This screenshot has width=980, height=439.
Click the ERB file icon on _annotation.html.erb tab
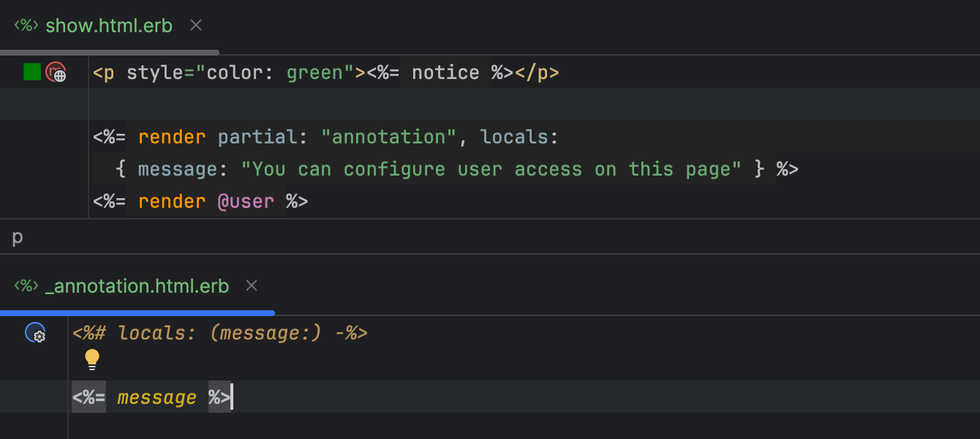pos(26,286)
